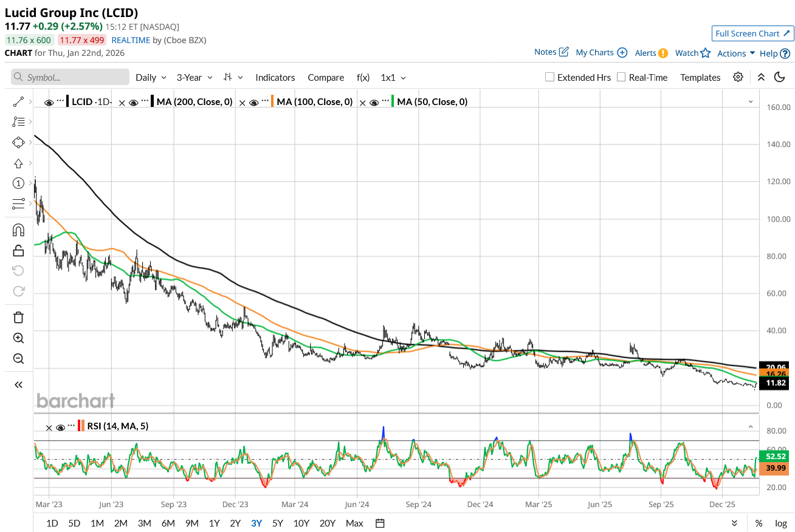Viewport: 795px width, 532px height.
Task: Click the Templates button
Action: [x=700, y=77]
